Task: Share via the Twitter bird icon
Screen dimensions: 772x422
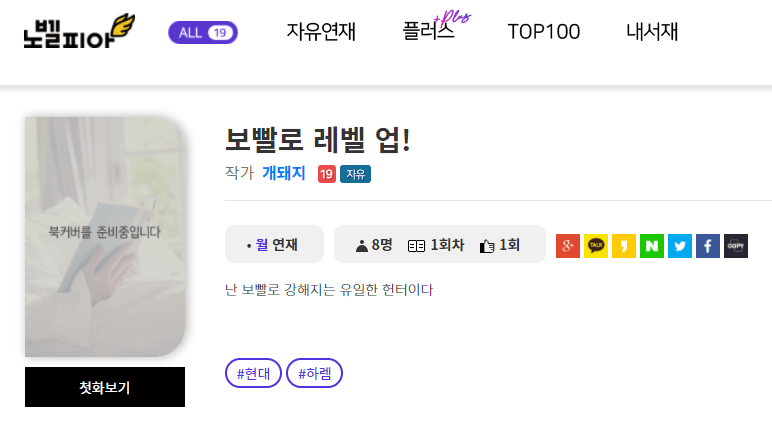Action: [680, 246]
